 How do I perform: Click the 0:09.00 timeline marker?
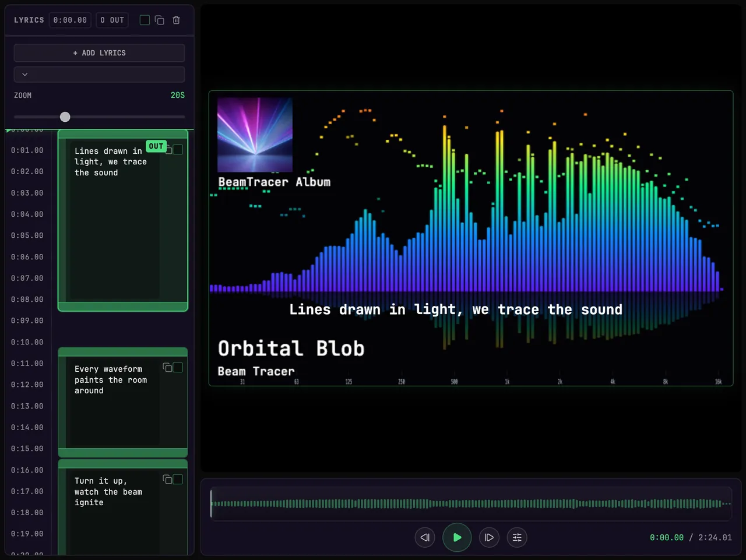[27, 320]
